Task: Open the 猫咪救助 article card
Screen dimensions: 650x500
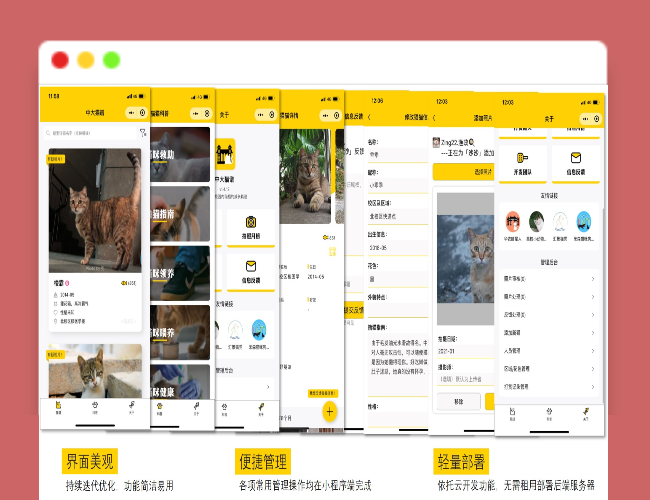Action: [180, 154]
